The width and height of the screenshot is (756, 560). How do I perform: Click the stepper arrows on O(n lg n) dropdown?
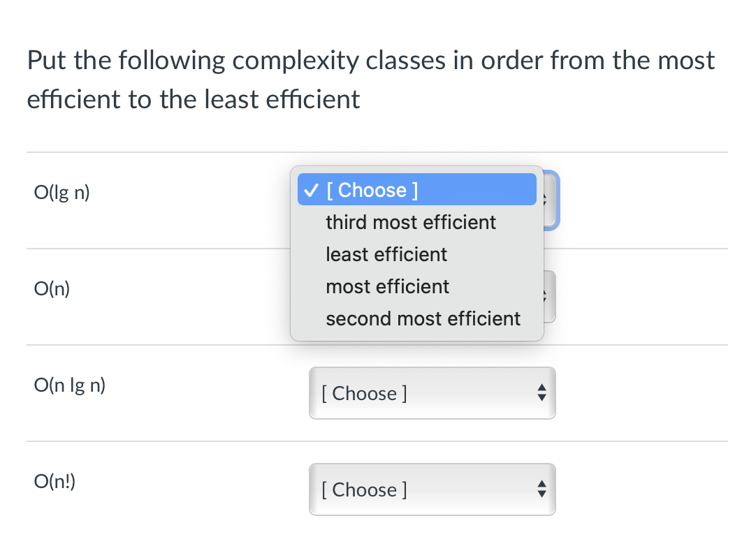[541, 392]
